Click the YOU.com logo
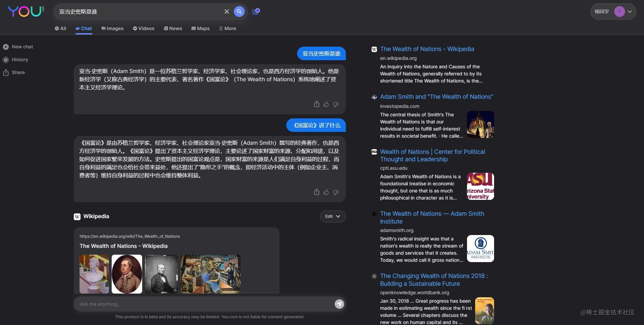 26,11
